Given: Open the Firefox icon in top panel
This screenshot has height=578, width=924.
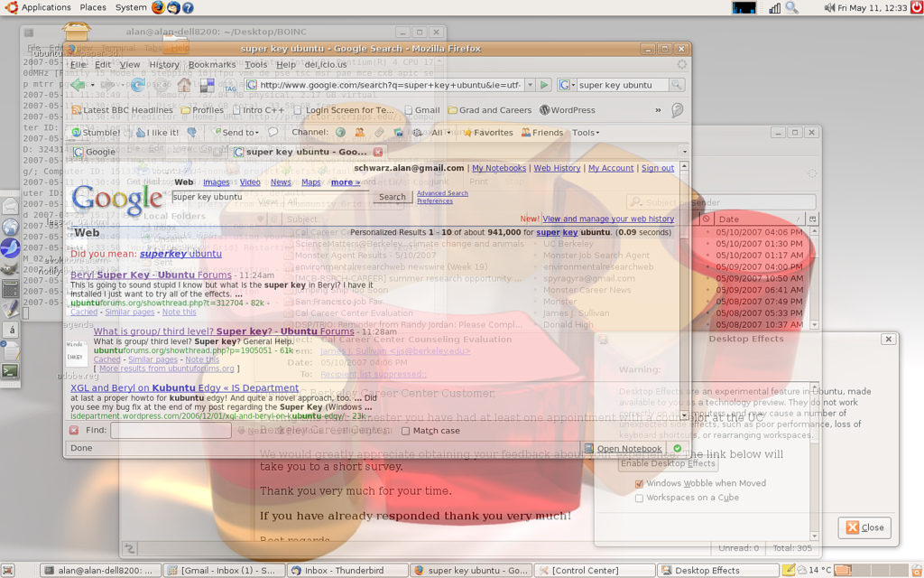Looking at the screenshot, I should tap(158, 7).
